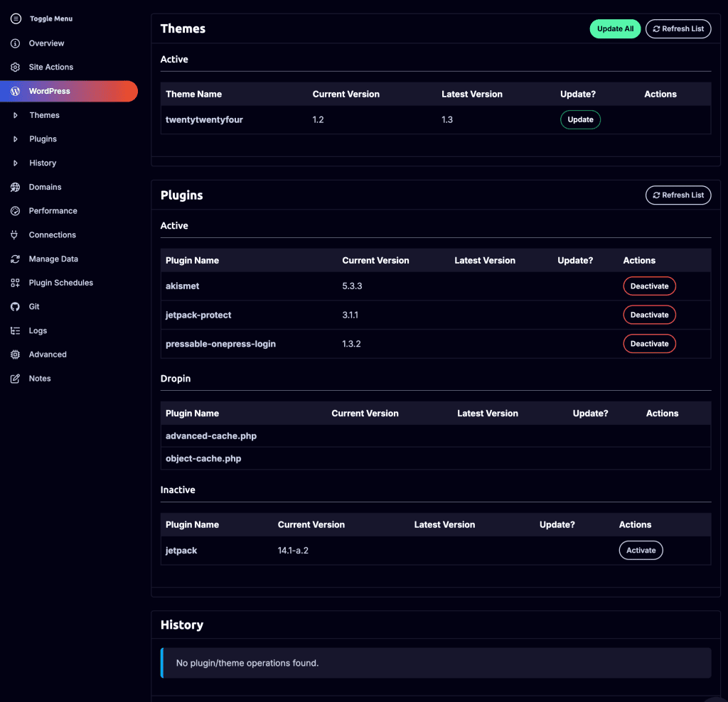Open the Git section
Screen dimensions: 728x702
[x=34, y=307]
